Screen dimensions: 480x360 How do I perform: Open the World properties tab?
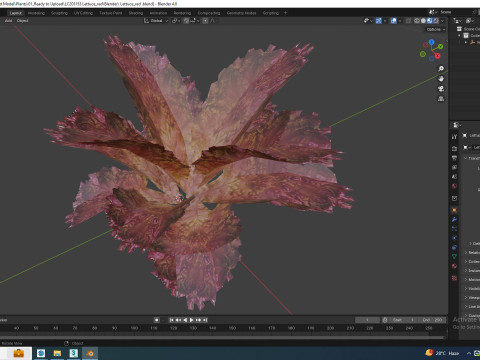point(454,186)
